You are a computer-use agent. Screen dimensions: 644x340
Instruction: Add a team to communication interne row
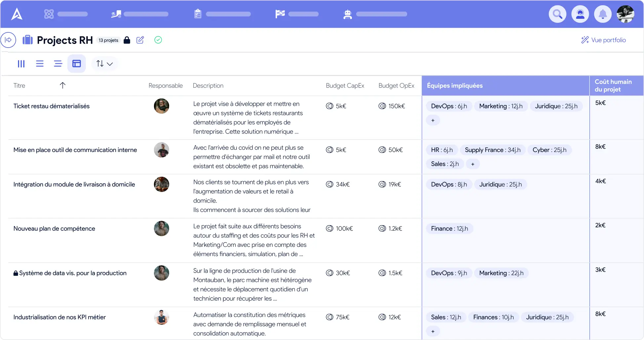point(473,164)
